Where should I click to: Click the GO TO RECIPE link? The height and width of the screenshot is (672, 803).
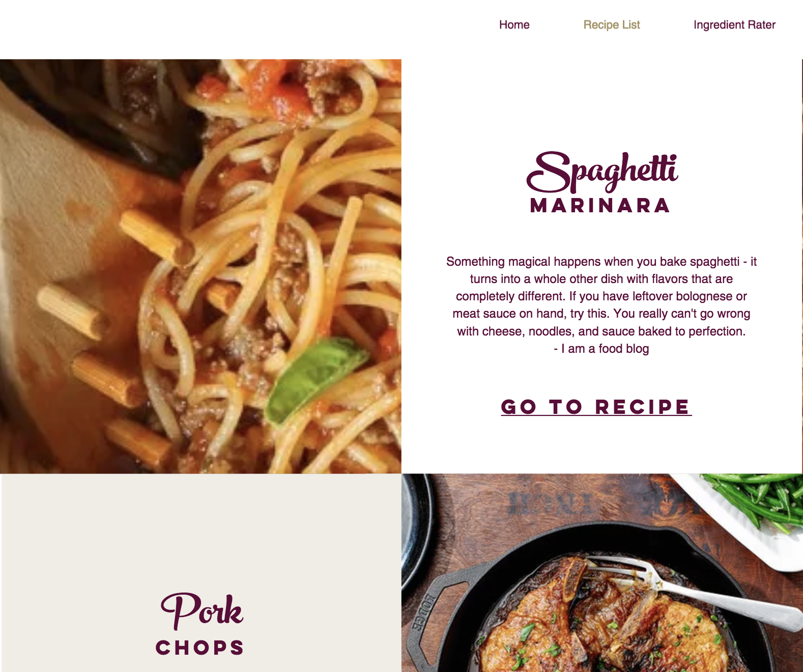pos(596,407)
